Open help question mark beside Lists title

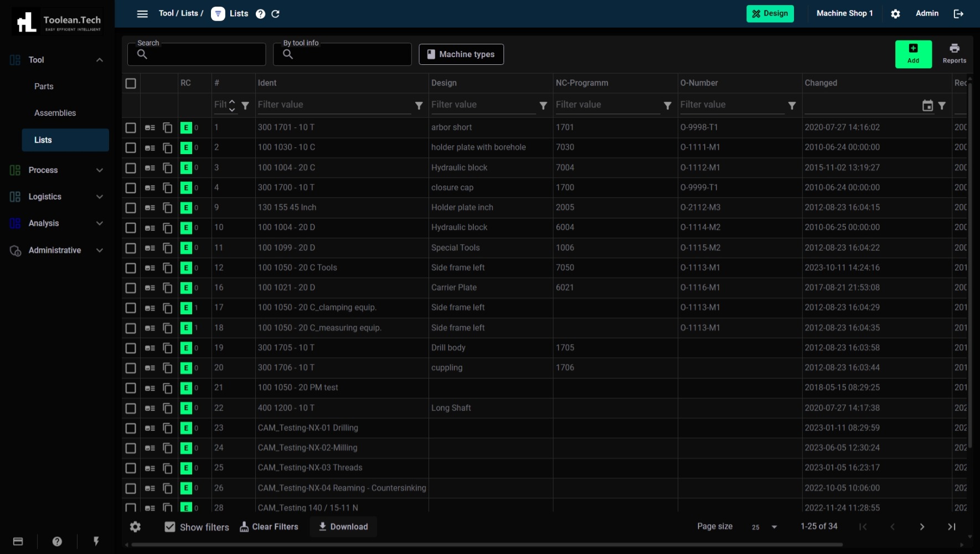click(x=260, y=14)
